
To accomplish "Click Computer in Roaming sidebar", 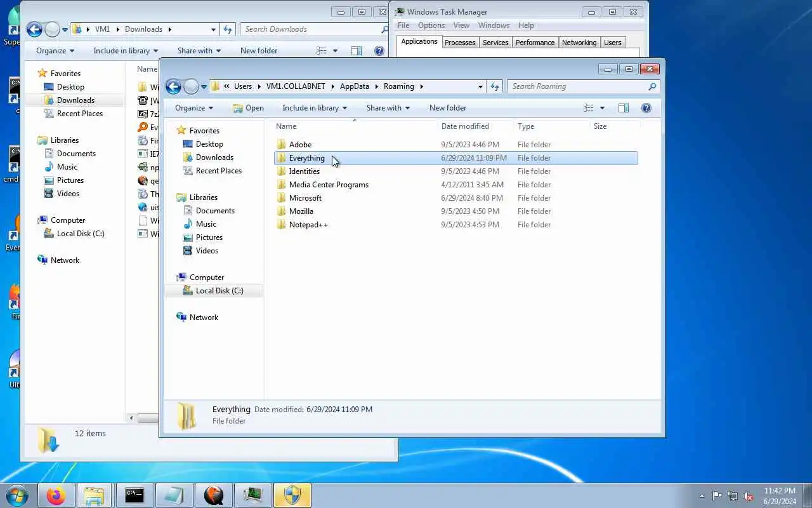I will click(206, 277).
